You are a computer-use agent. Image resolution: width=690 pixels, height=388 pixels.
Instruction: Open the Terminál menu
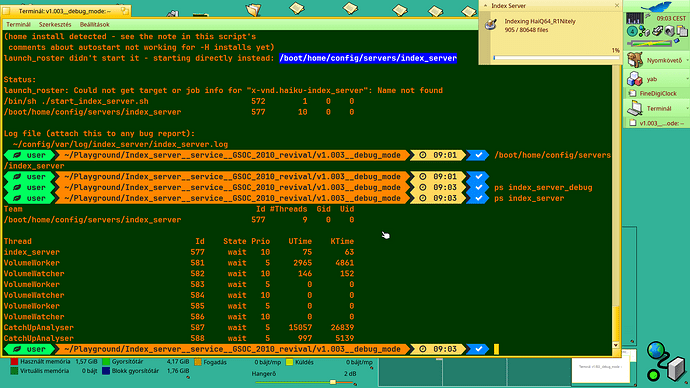coord(18,25)
